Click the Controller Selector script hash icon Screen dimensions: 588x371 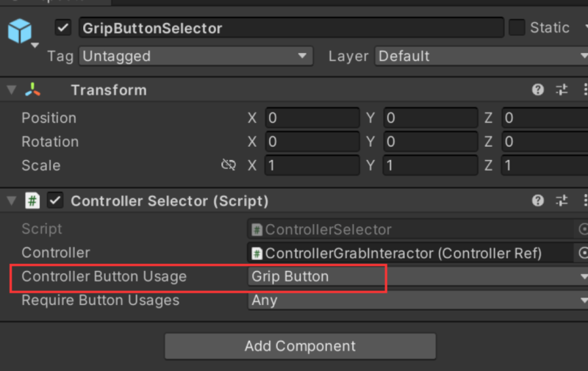(x=33, y=200)
